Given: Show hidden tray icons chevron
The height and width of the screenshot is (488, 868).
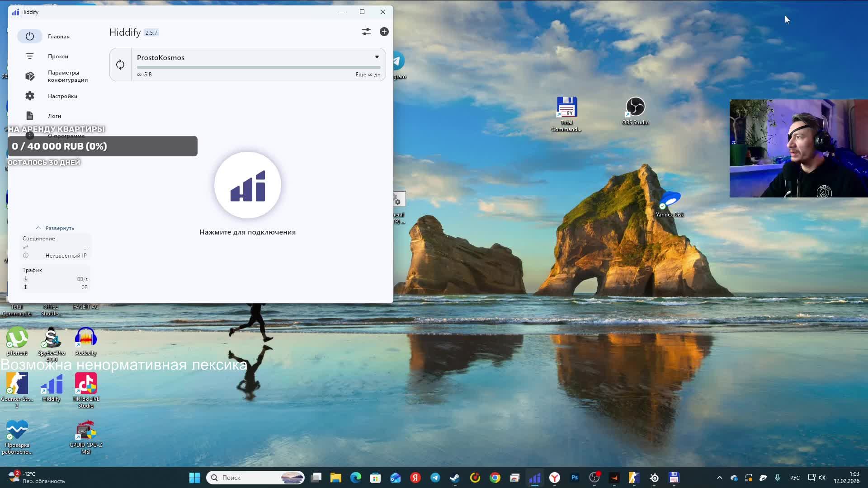Looking at the screenshot, I should tap(719, 478).
